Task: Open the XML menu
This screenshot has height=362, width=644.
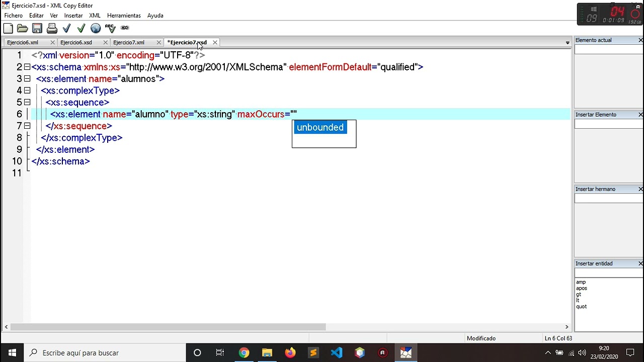Action: pyautogui.click(x=95, y=16)
